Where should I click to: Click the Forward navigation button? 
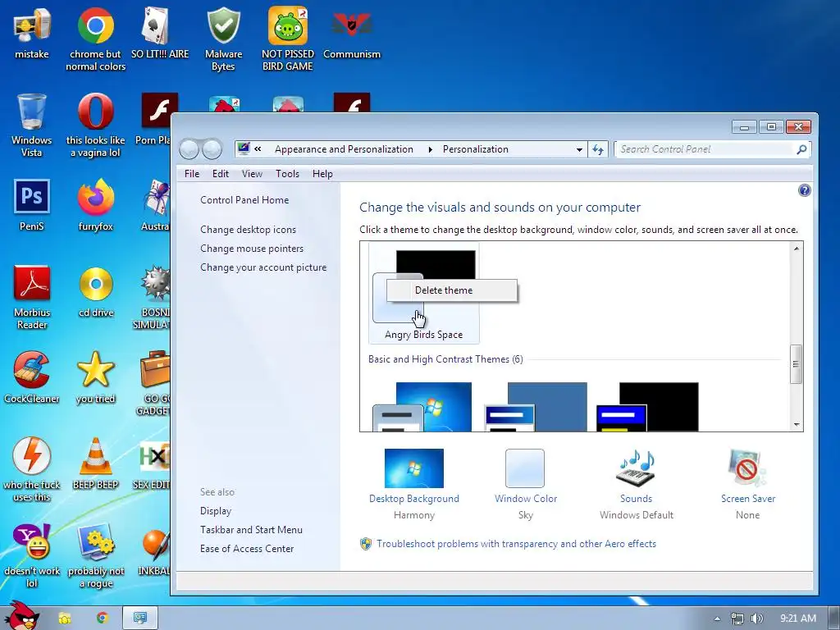coord(212,149)
